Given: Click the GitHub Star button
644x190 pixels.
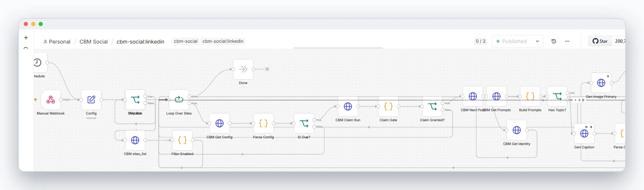Looking at the screenshot, I should 600,41.
